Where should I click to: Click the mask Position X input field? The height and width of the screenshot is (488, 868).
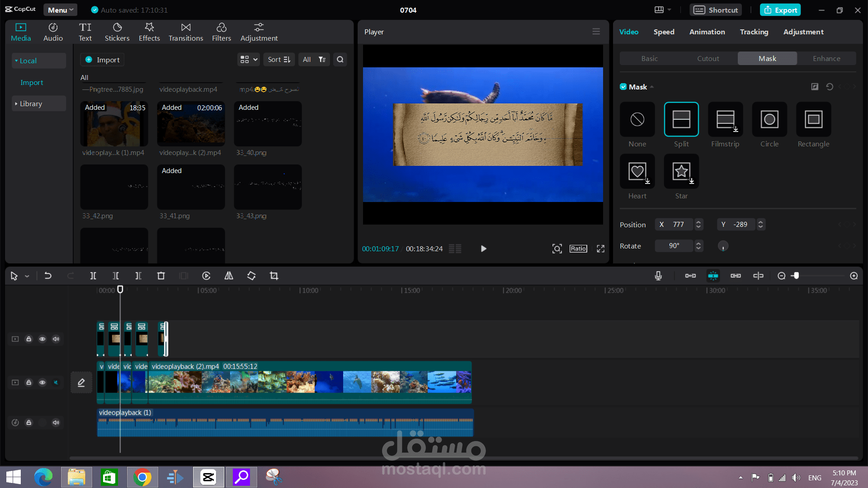[674, 225]
